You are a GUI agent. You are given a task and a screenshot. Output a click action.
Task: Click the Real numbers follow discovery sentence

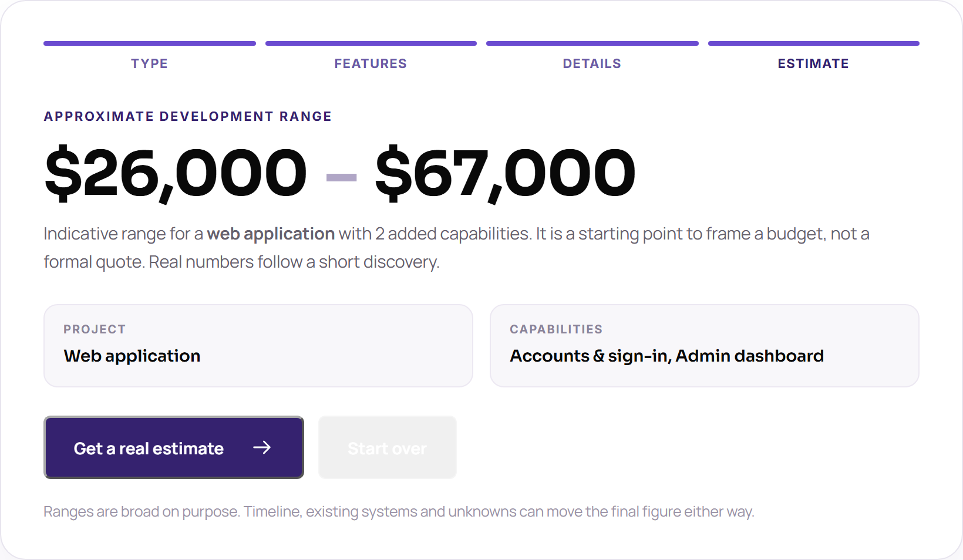tap(294, 262)
